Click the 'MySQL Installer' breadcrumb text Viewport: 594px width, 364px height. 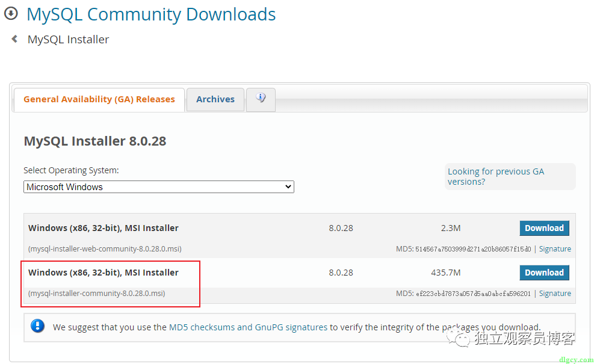(x=68, y=39)
